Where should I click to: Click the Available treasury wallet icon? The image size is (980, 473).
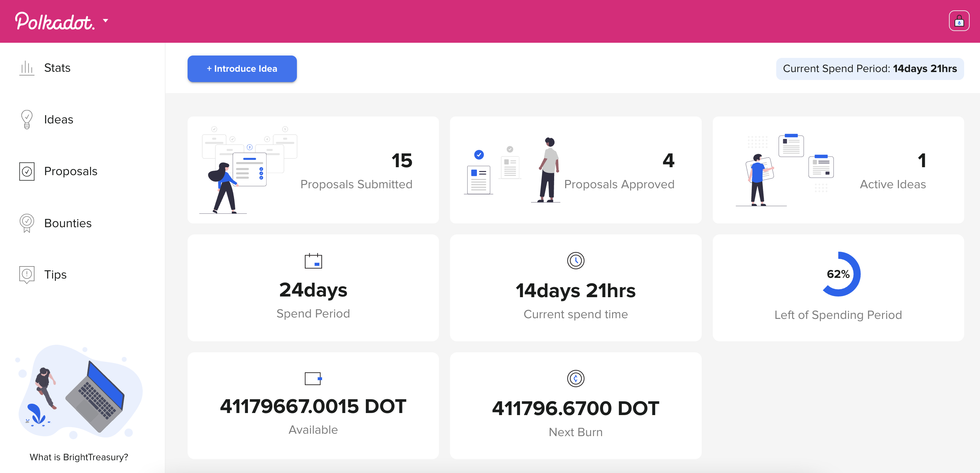pos(312,379)
